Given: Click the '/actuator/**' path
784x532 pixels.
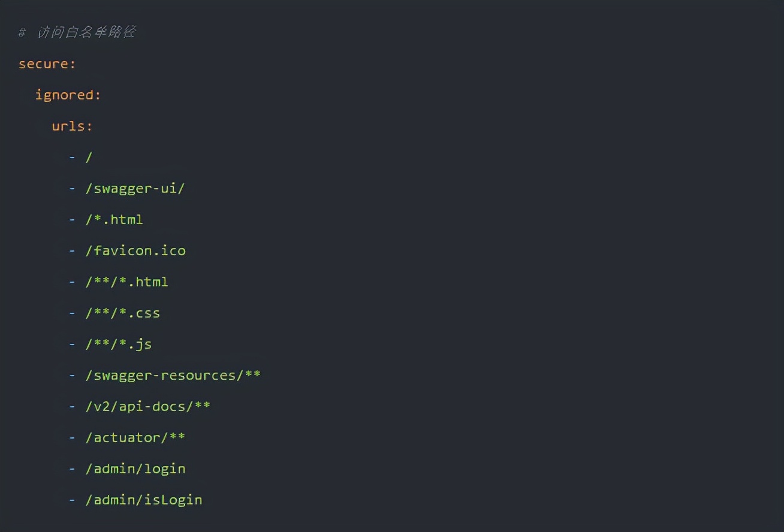Looking at the screenshot, I should pos(135,437).
